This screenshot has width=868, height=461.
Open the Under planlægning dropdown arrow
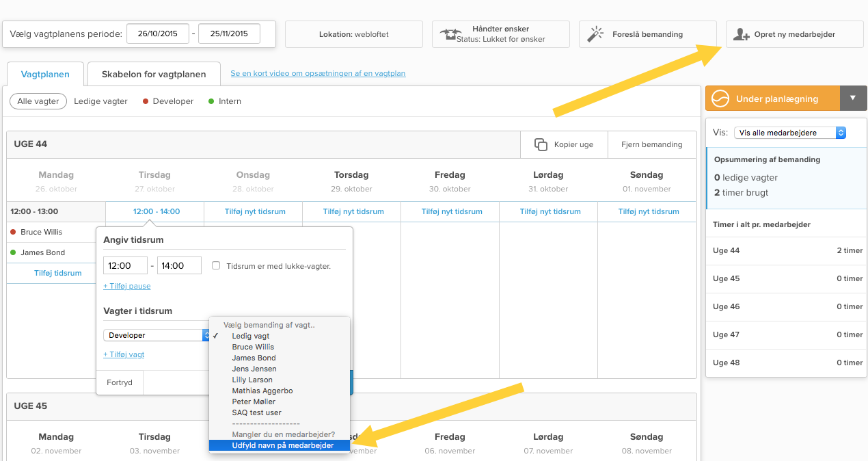852,98
